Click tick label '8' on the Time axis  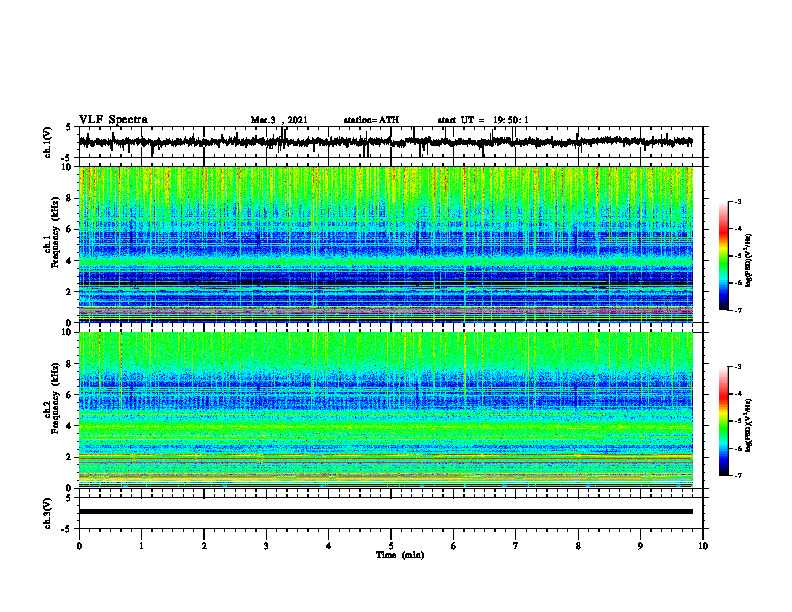578,546
